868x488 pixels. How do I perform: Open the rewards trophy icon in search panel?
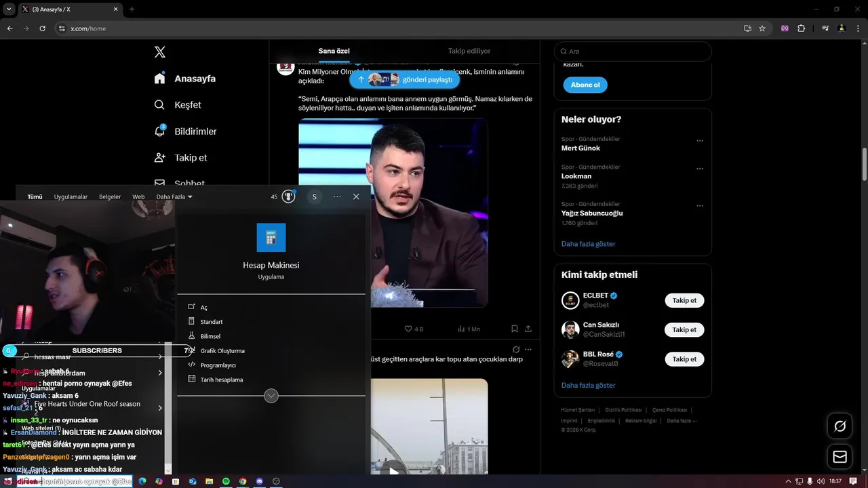(x=289, y=197)
